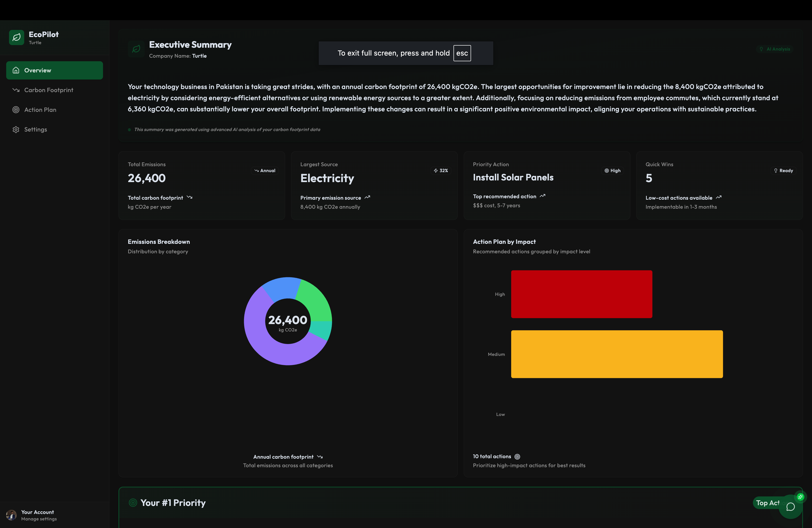Click the Carbon Footprint trend icon

[x=16, y=90]
